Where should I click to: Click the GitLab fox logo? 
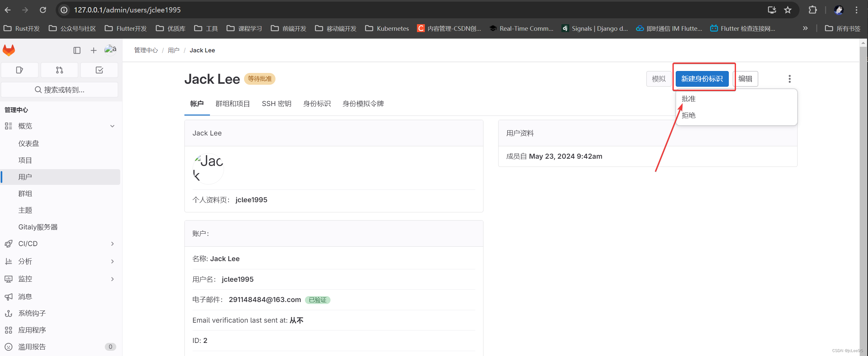pyautogui.click(x=9, y=50)
